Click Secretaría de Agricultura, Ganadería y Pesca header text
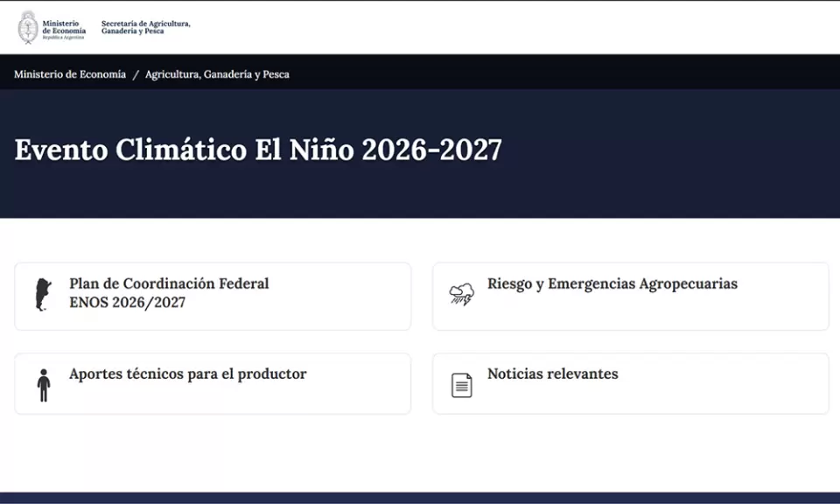This screenshot has height=504, width=840. pyautogui.click(x=146, y=27)
